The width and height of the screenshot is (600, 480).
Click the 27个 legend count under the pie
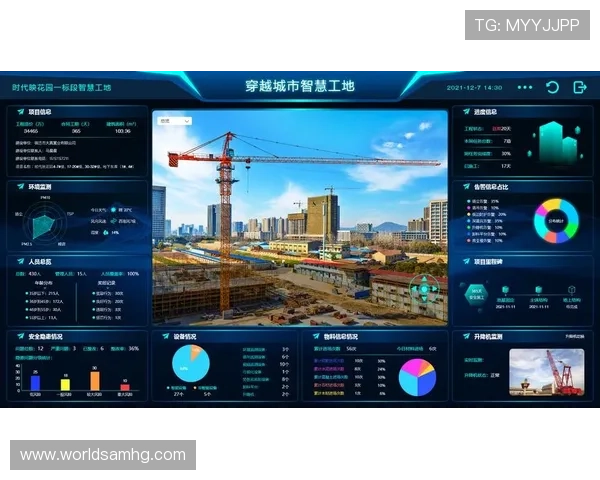point(179,394)
